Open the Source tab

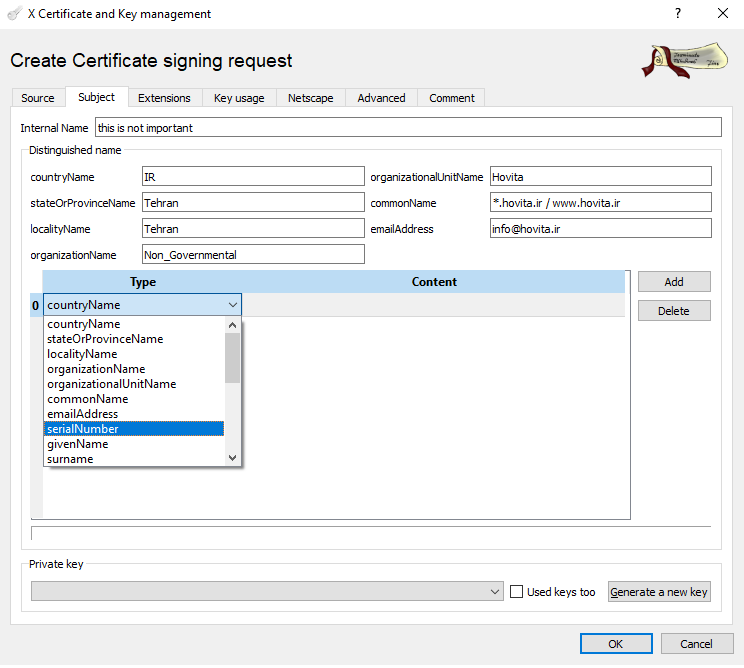pos(37,98)
